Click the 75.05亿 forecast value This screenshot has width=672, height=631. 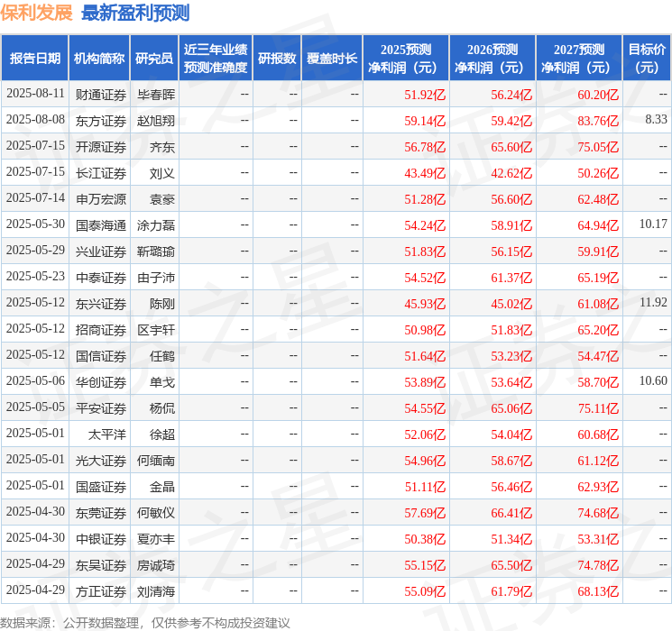tap(598, 147)
